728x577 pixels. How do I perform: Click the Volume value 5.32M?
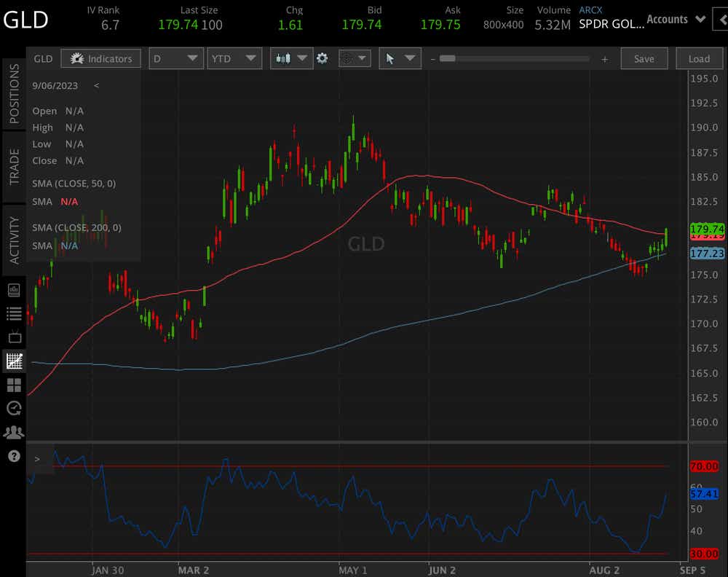[553, 25]
